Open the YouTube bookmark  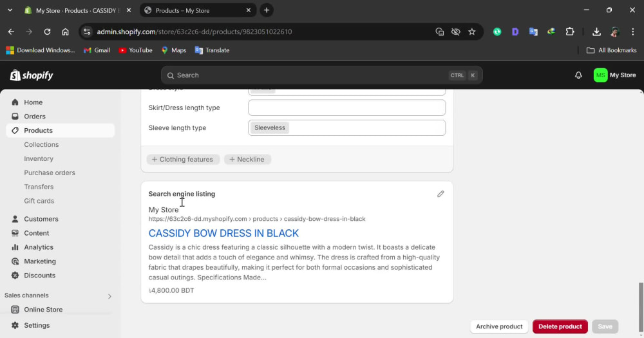point(135,50)
